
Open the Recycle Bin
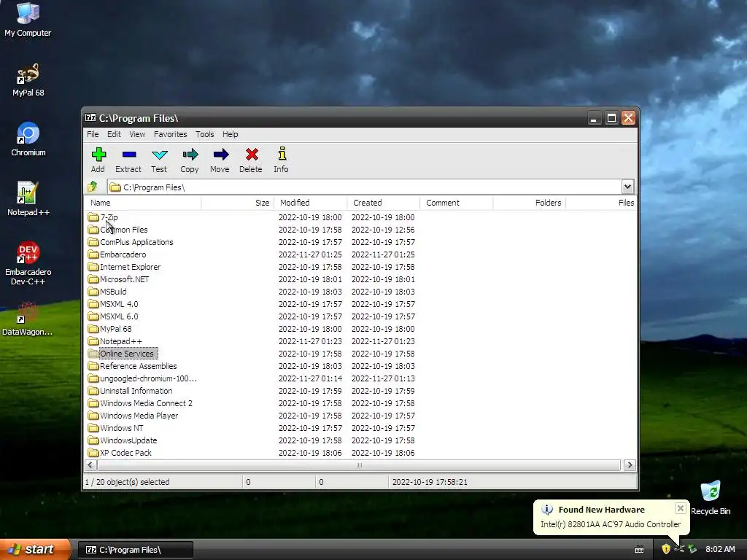(x=711, y=498)
